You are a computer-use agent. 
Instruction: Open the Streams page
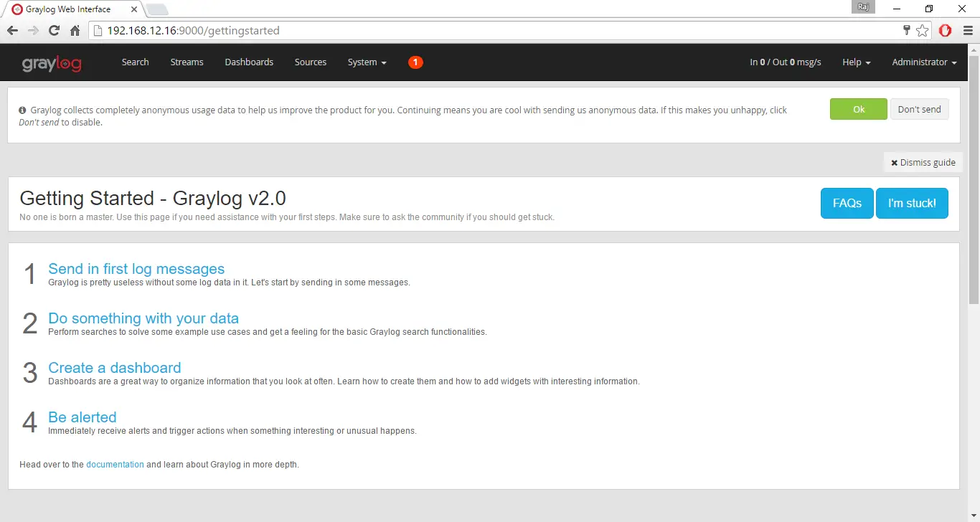click(x=187, y=62)
